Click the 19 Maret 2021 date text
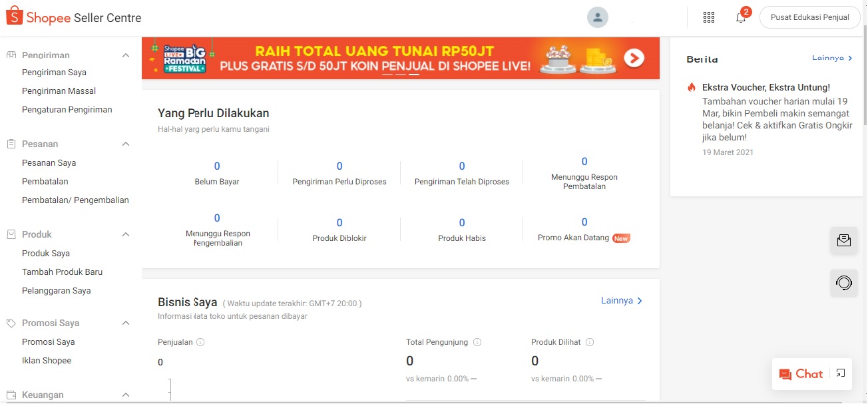 (728, 152)
